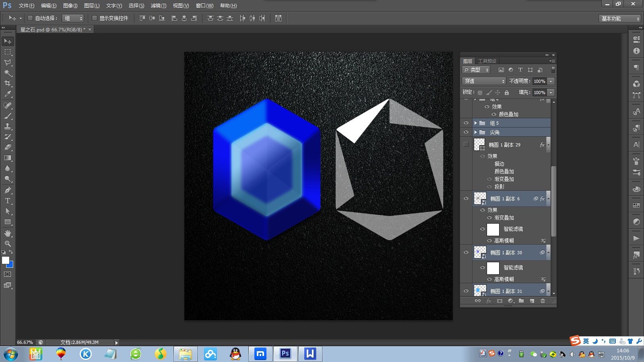Select the Path Selection tool
Image resolution: width=644 pixels, height=362 pixels.
click(8, 211)
